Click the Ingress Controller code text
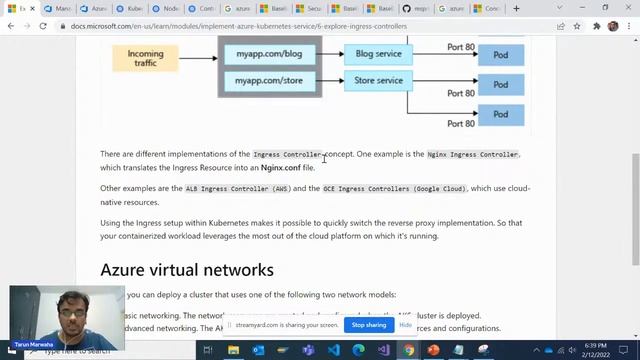Screen dimensions: 640x360 coord(287,155)
